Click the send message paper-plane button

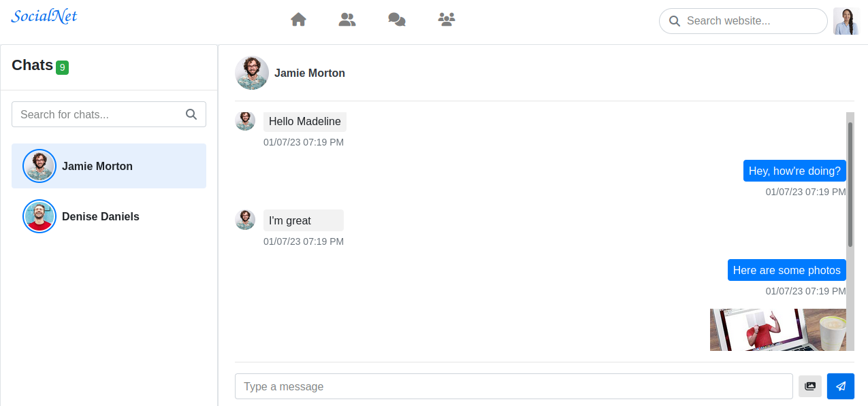[x=841, y=386]
